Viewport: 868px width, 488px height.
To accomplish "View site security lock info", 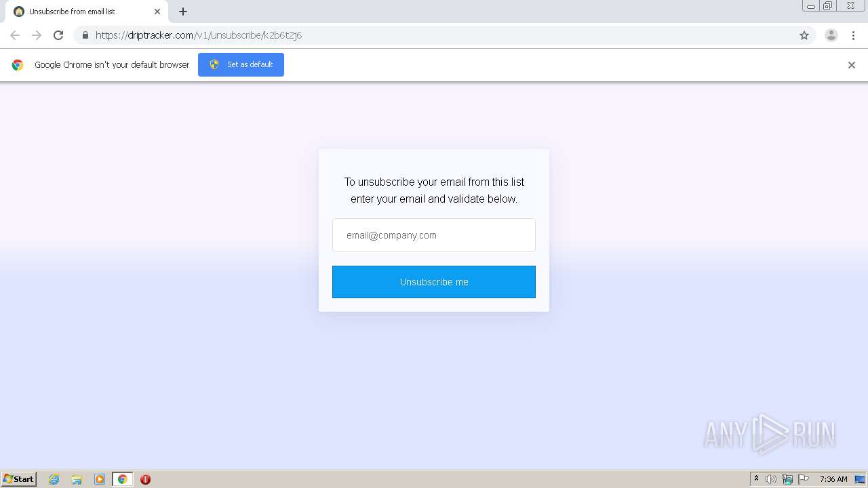I will pos(85,35).
